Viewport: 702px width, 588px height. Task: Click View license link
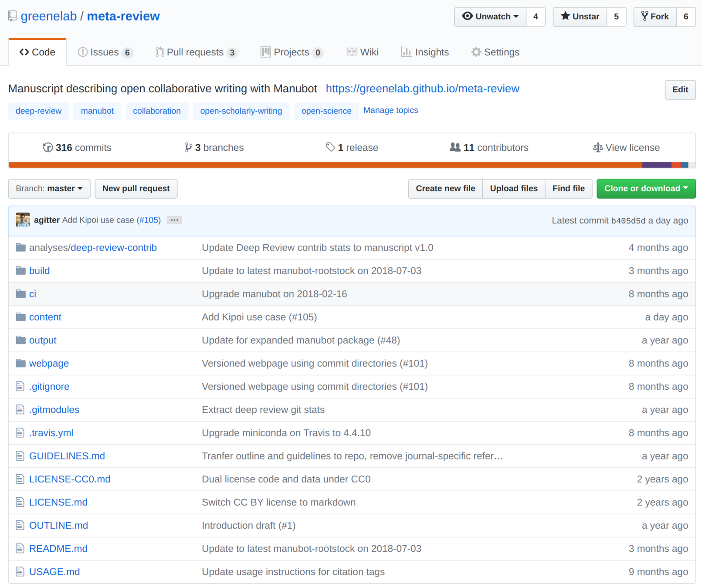click(x=626, y=148)
